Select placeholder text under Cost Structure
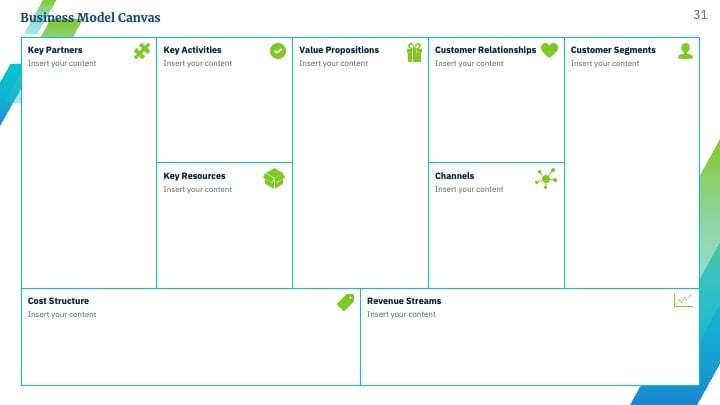 [x=62, y=315]
